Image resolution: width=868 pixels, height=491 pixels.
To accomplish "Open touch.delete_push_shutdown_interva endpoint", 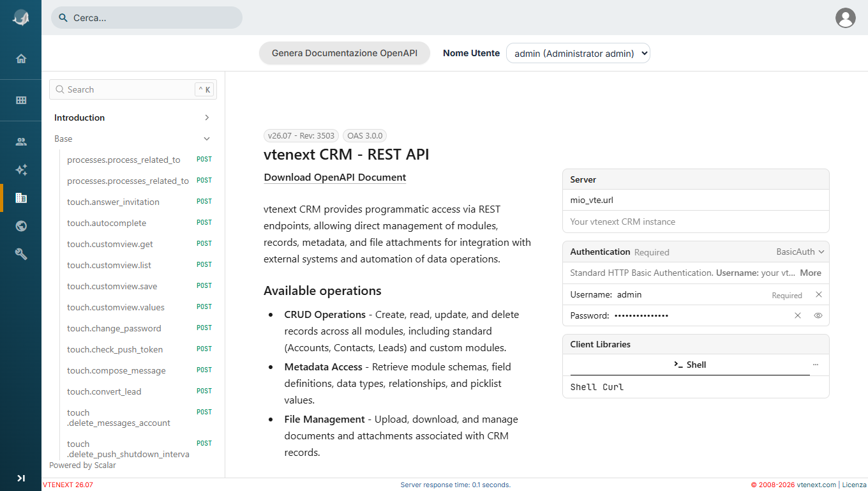I will coord(133,449).
